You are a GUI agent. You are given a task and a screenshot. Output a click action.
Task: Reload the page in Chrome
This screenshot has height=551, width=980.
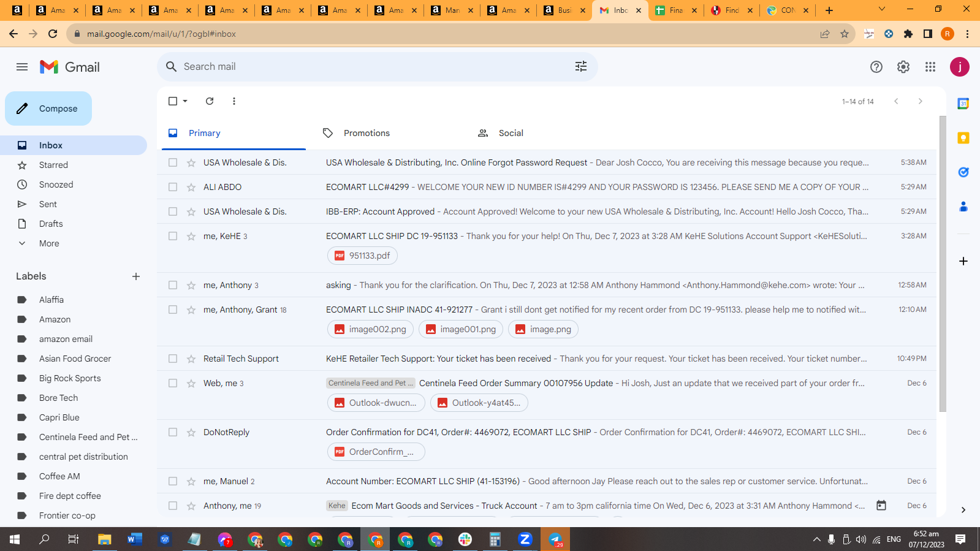(53, 34)
